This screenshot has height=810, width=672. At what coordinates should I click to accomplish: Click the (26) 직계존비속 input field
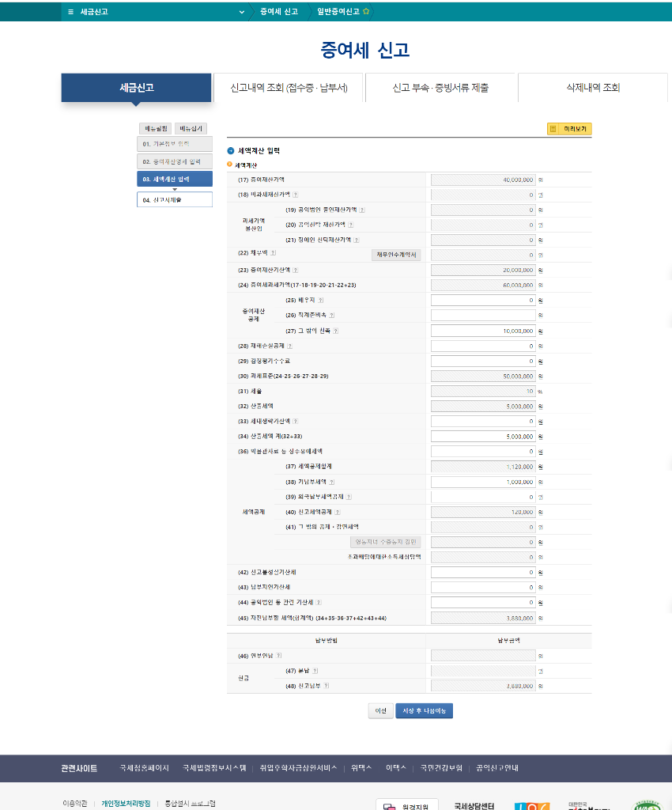(x=482, y=316)
